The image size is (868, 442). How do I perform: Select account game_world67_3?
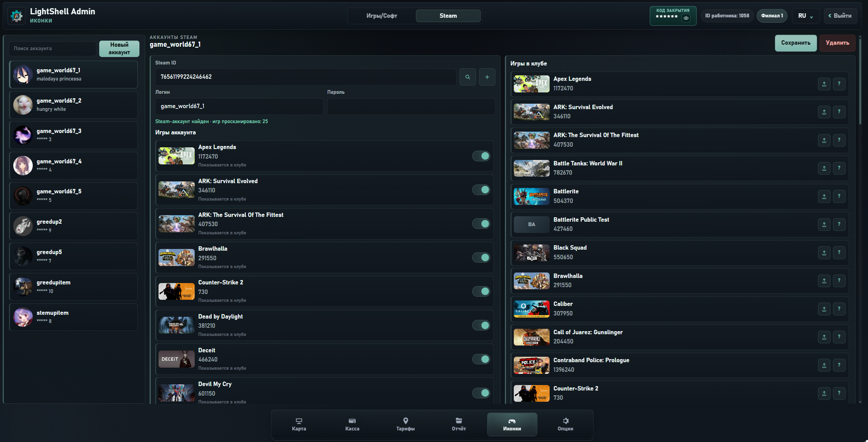[73, 135]
